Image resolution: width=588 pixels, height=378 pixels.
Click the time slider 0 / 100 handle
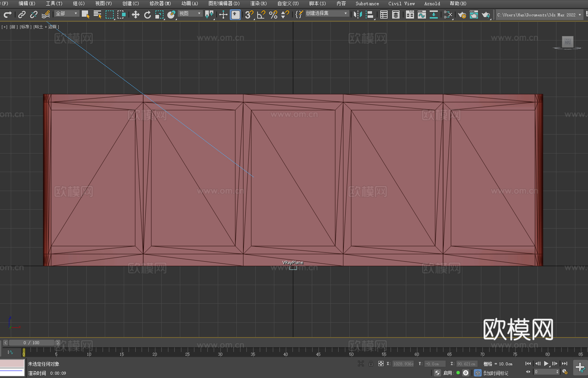pyautogui.click(x=32, y=343)
